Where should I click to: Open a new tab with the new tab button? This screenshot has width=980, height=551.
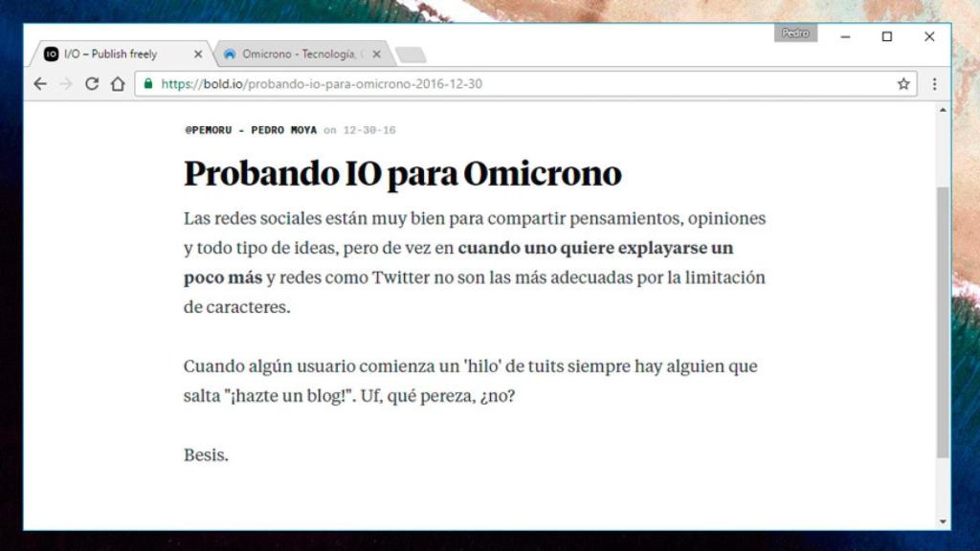pos(411,55)
